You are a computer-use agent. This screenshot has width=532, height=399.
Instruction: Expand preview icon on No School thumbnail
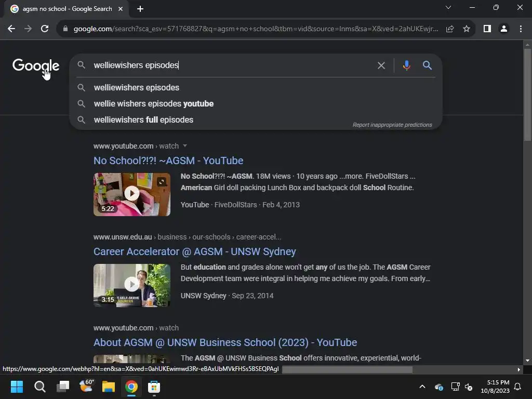162,182
